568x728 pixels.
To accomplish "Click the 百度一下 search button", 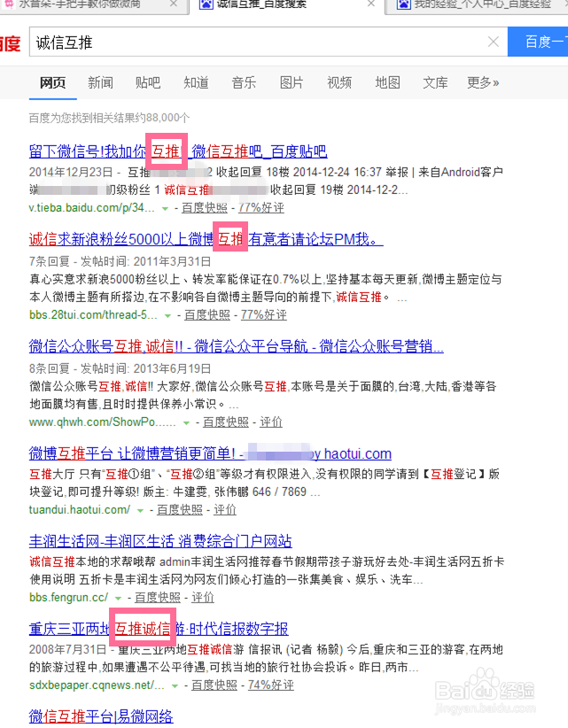I will point(538,42).
